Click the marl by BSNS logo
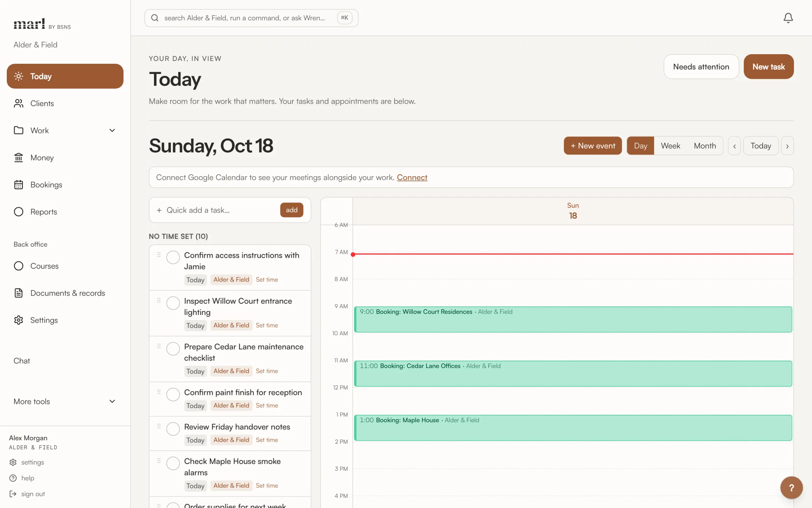 (x=42, y=24)
